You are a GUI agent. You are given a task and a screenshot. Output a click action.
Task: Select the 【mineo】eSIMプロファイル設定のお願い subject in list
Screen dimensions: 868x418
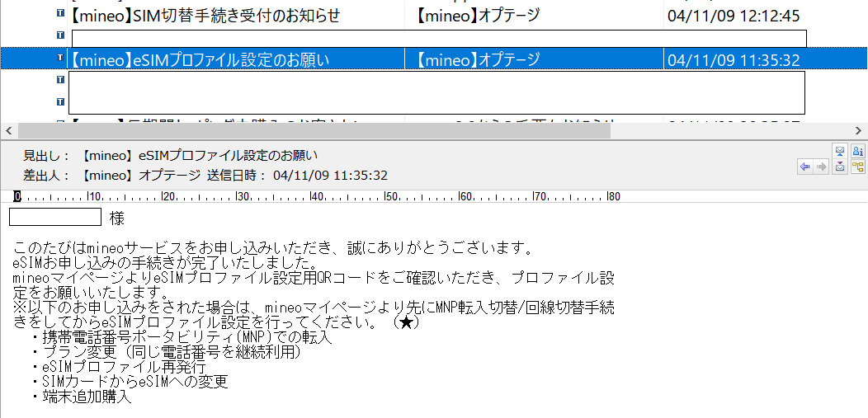coord(200,59)
